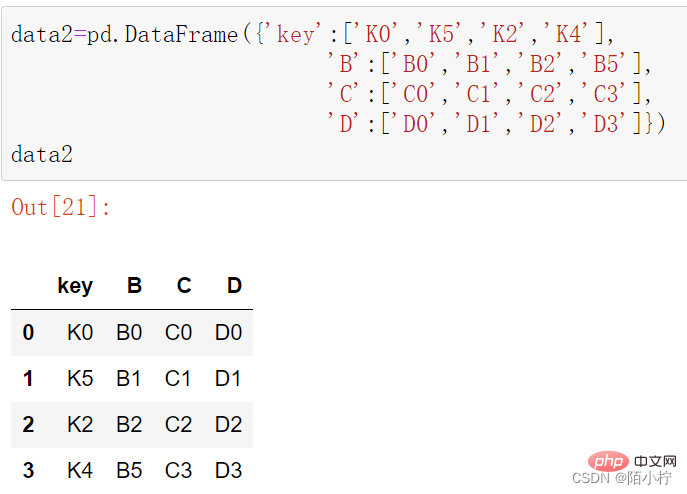Select the B5 table cell

(x=129, y=470)
